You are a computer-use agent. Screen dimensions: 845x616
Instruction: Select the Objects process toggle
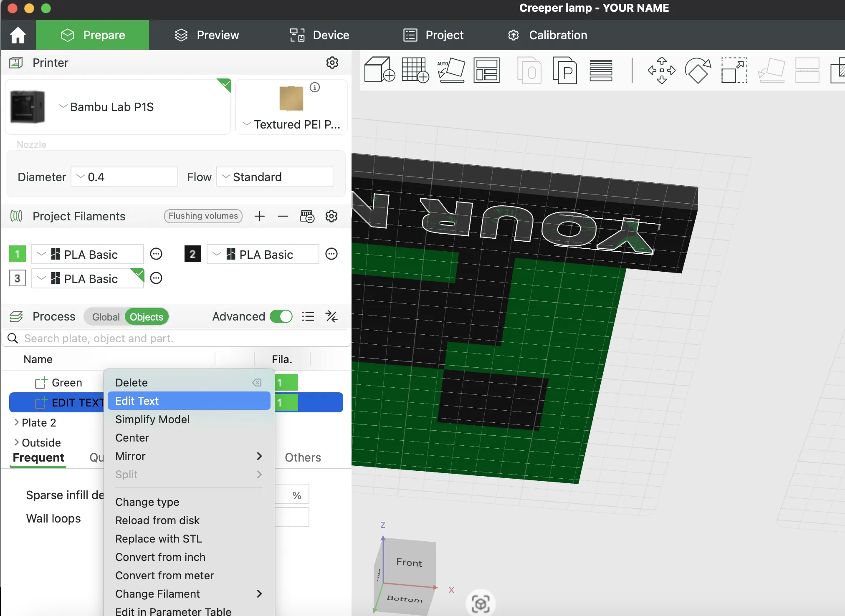point(146,317)
